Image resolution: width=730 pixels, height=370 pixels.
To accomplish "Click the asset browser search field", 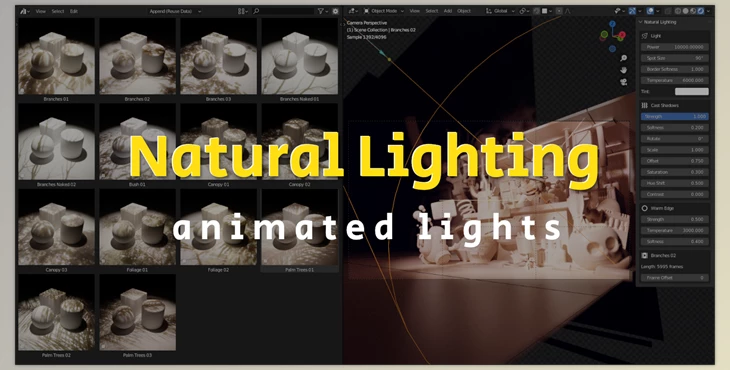I will click(284, 11).
